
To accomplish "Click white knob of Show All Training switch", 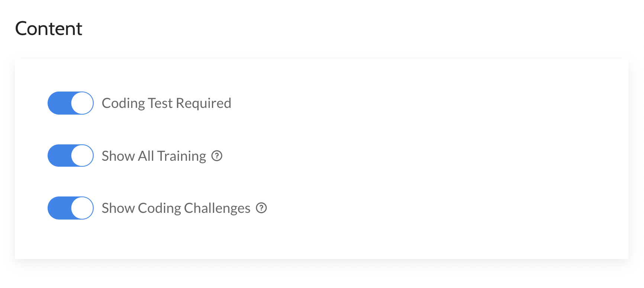I will click(x=82, y=156).
